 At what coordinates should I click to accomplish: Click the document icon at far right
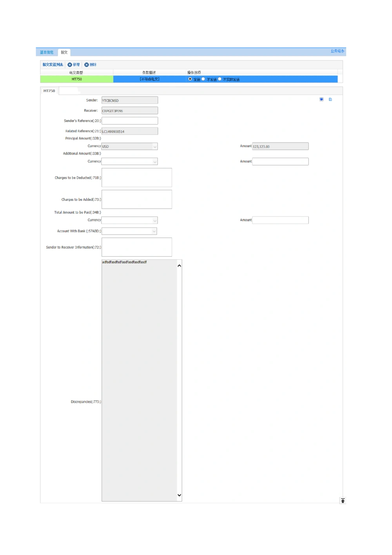tap(330, 100)
